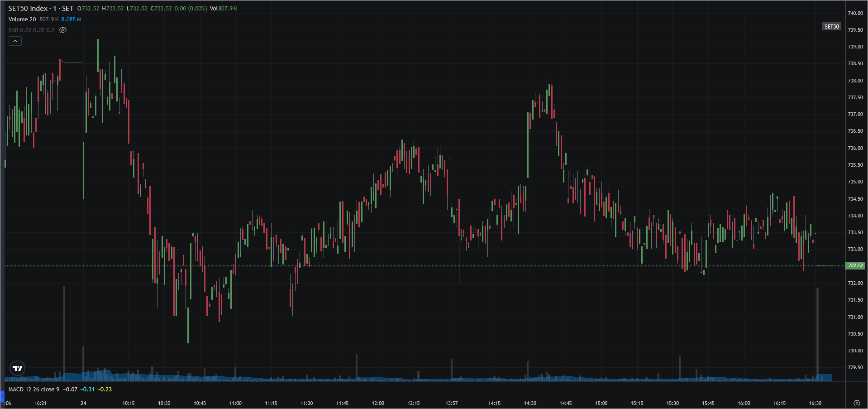
Task: Click the 11:00 time axis label
Action: [235, 403]
